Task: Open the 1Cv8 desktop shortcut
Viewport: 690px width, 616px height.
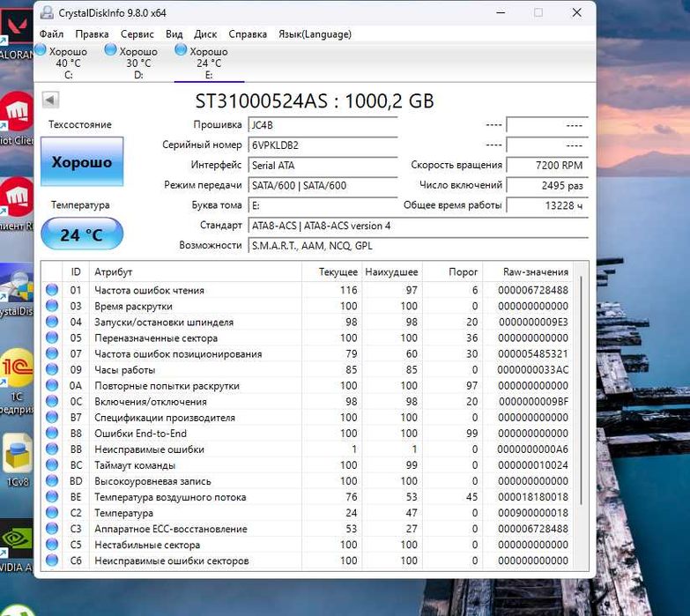Action: [16, 459]
